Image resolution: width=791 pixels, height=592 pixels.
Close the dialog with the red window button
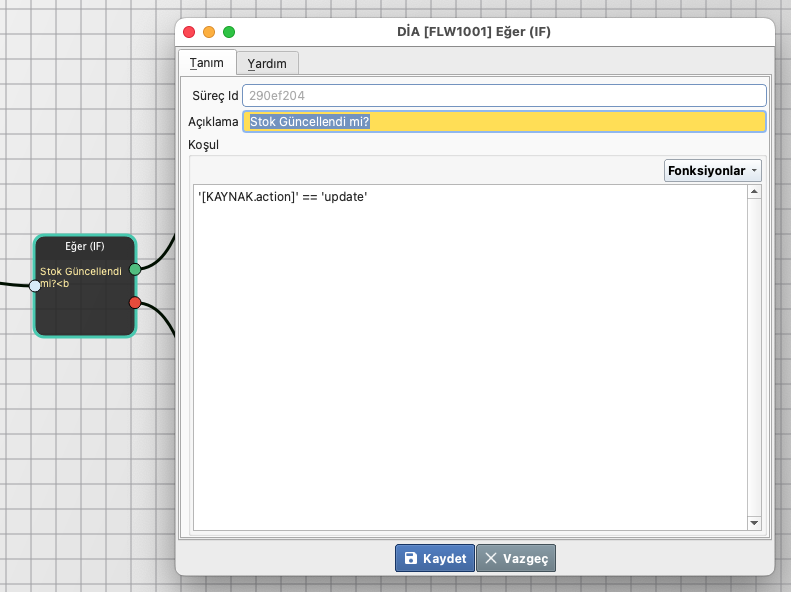click(189, 32)
